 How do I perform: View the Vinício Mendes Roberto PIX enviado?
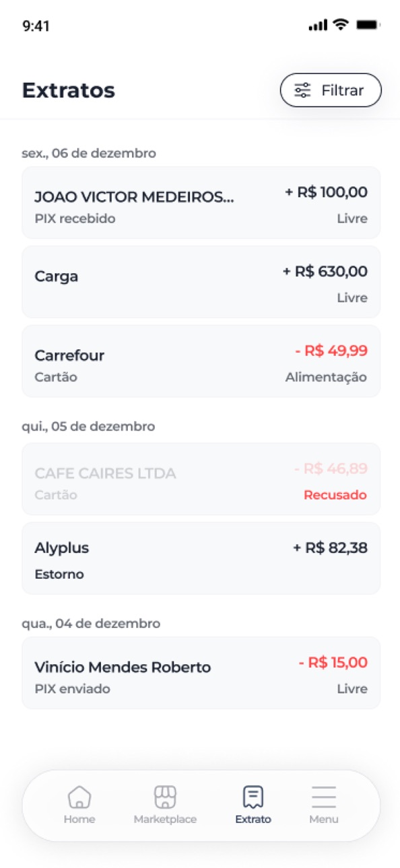[201, 673]
